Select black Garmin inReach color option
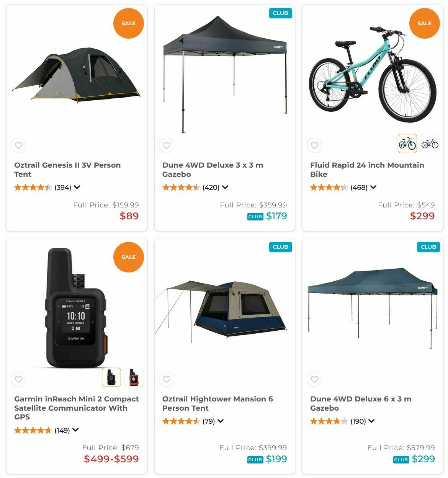The image size is (448, 478). click(111, 377)
